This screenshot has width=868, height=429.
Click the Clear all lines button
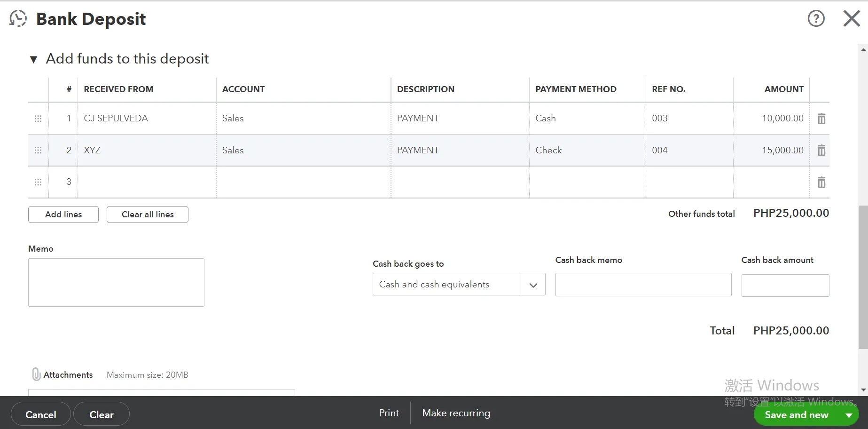(148, 214)
